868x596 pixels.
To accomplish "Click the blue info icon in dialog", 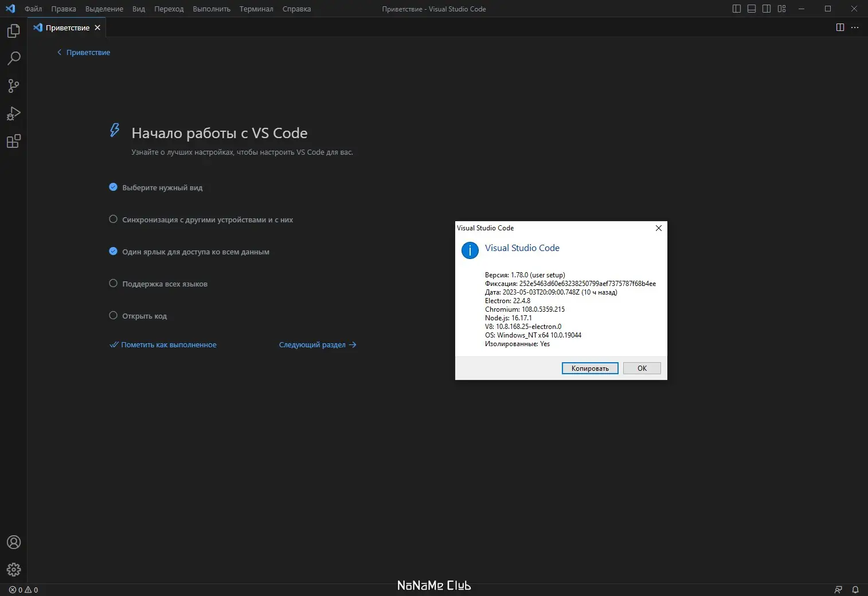I will click(x=470, y=250).
